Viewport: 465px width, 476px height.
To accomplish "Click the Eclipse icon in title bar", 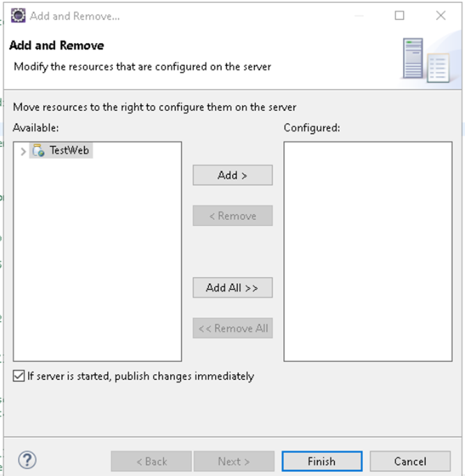I will click(x=18, y=15).
